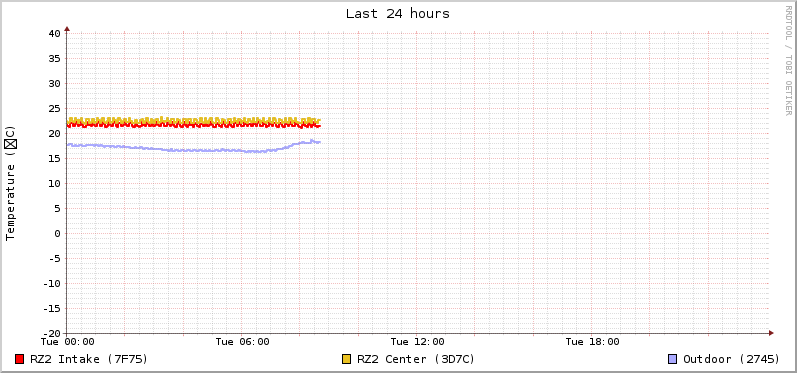Viewport: 797px width, 373px height.
Task: Click the Tue 06:00 time axis label
Action: [x=242, y=341]
